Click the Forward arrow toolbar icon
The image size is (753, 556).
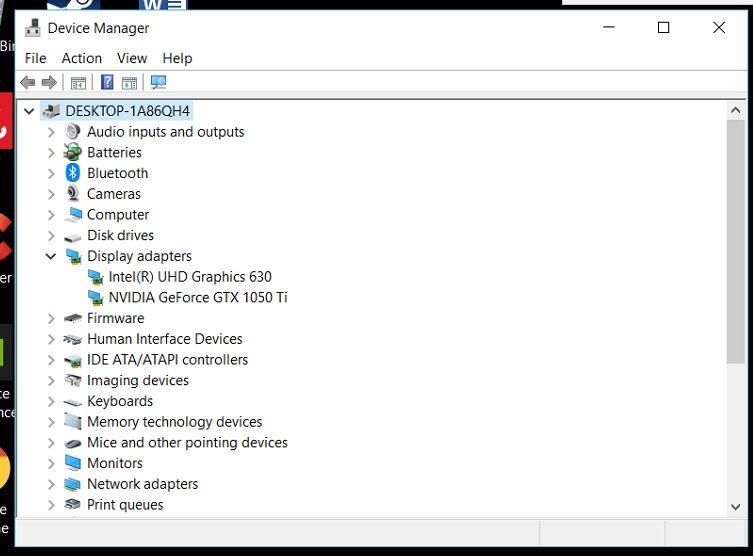click(49, 83)
